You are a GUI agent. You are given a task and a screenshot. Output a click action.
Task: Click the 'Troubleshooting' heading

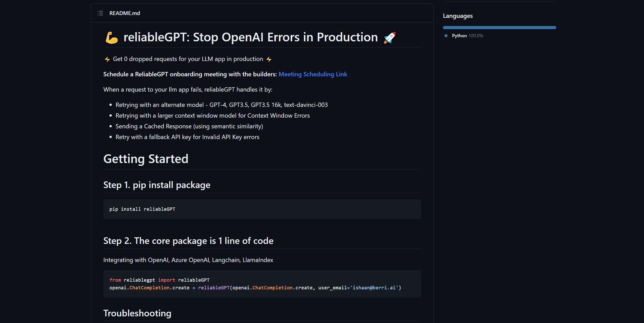coord(137,313)
